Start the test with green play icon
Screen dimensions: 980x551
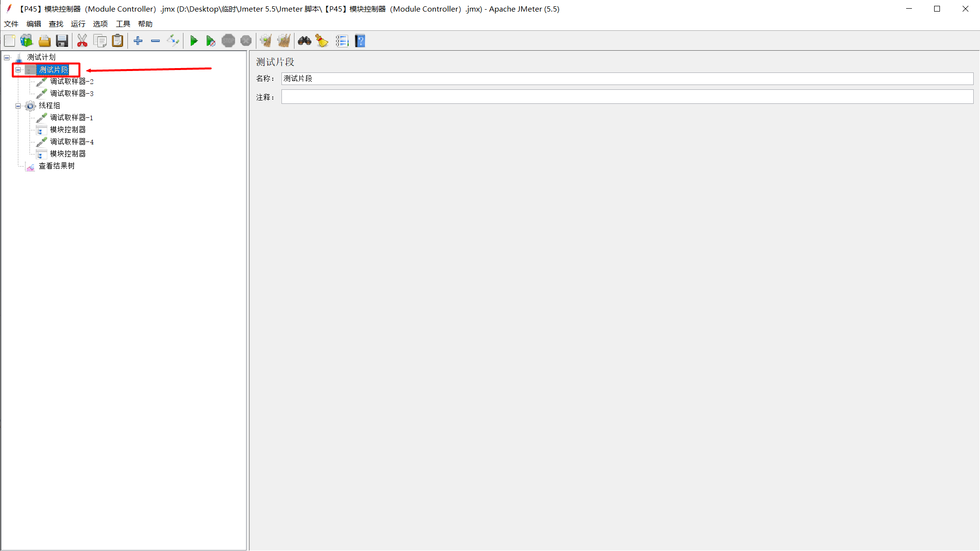pos(194,41)
